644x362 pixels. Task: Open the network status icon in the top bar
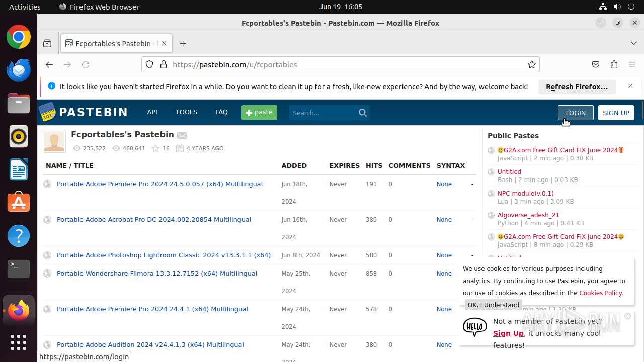click(x=603, y=7)
